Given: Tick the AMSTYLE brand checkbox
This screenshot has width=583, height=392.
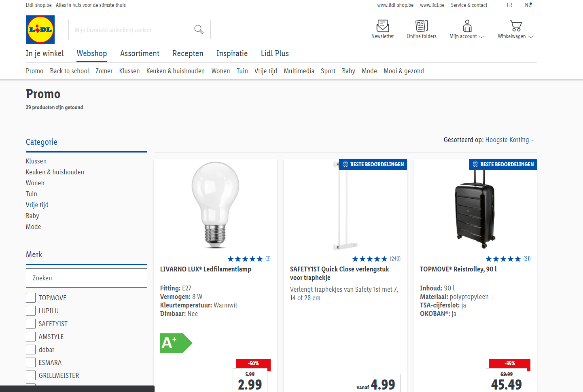Looking at the screenshot, I should click(x=31, y=337).
